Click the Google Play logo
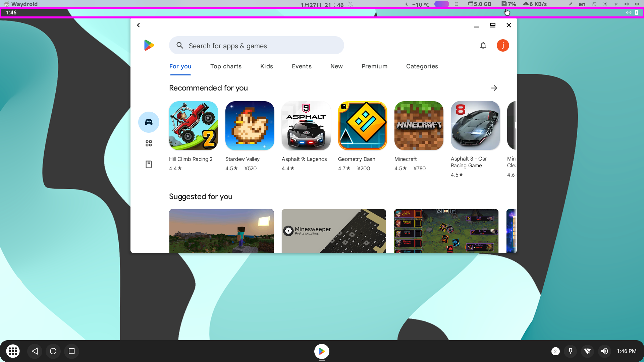 pyautogui.click(x=149, y=45)
